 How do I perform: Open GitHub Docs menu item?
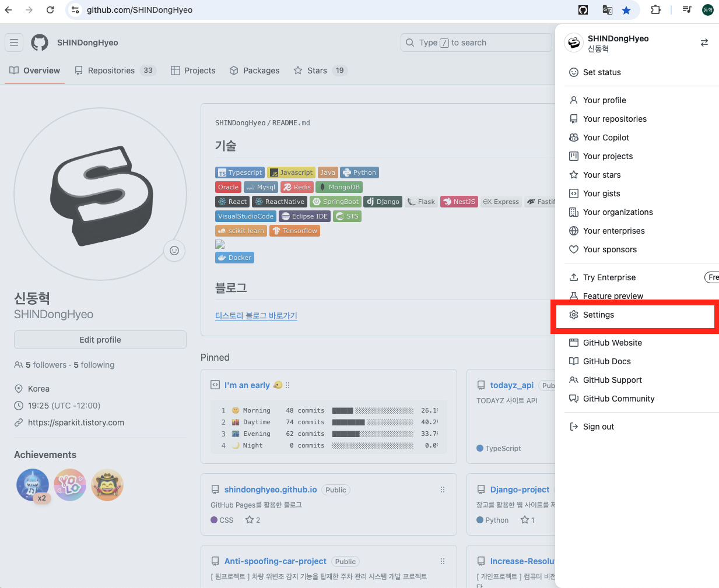point(641,361)
